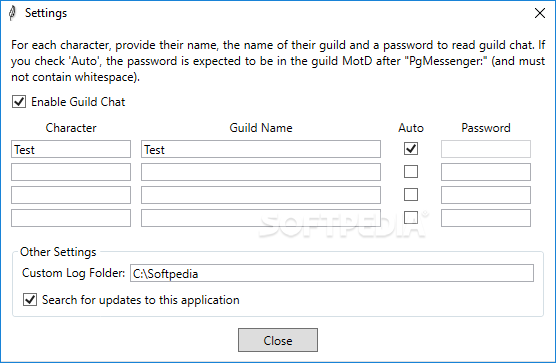Toggle Auto checkbox for the Test character
Viewport: 556px width, 363px height.
click(411, 149)
